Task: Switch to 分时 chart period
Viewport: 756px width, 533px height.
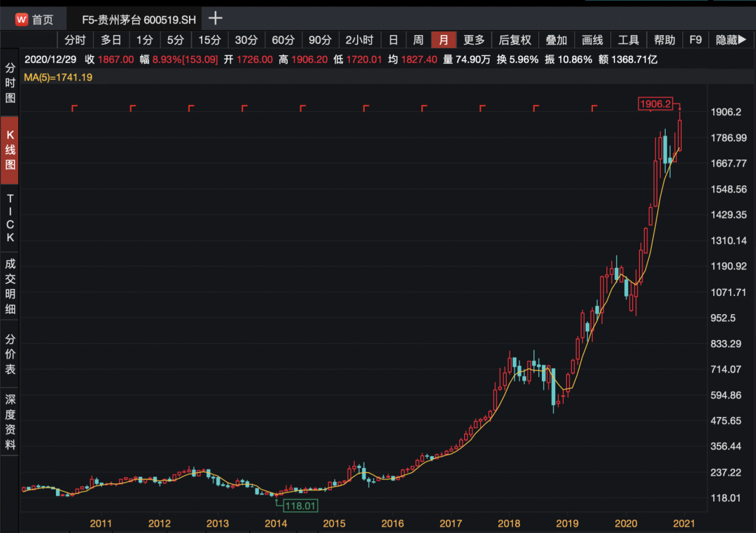Action: [75, 40]
